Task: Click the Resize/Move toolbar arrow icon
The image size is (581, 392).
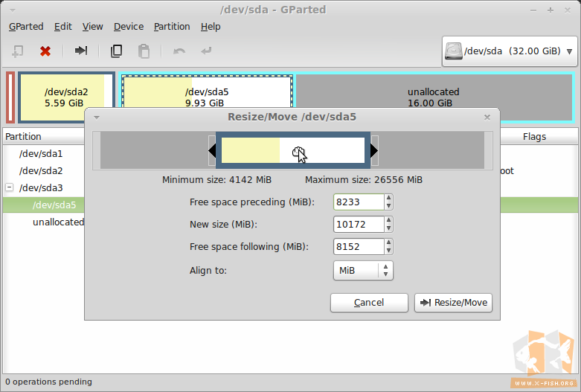Action: tap(81, 51)
